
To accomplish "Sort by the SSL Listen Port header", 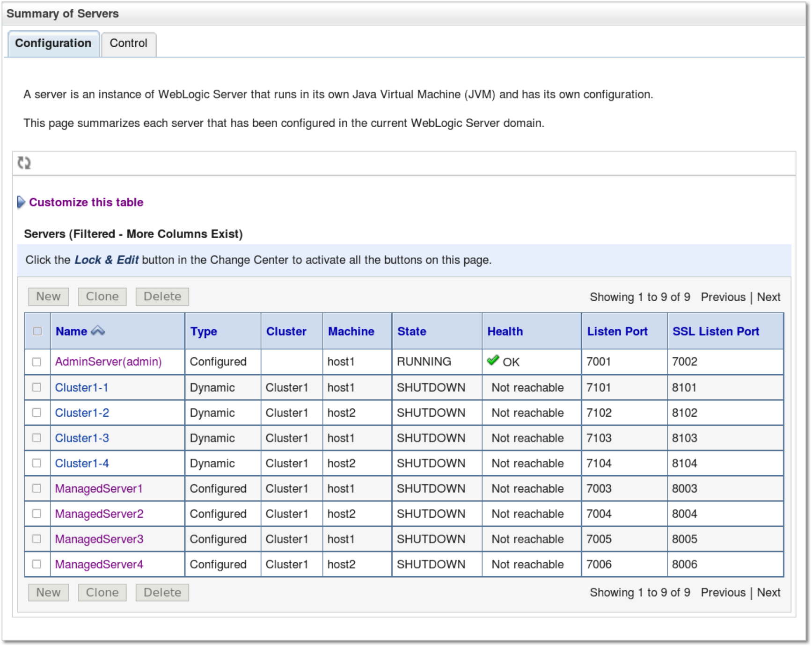I will [716, 331].
